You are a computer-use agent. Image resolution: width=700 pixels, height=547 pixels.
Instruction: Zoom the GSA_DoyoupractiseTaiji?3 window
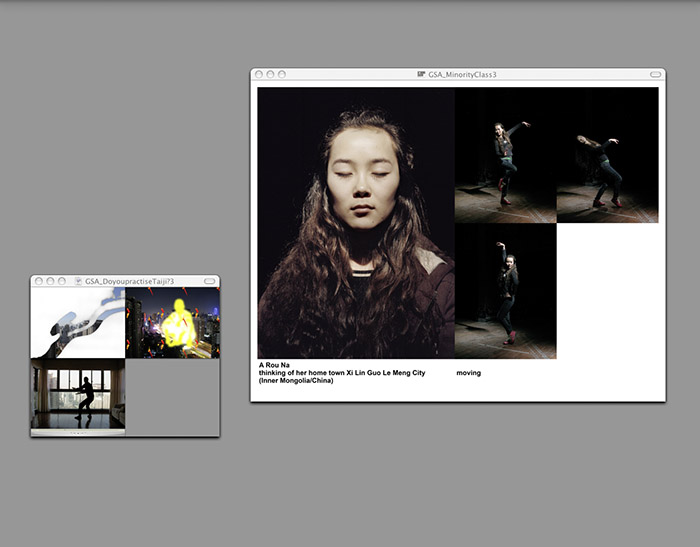pos(62,282)
